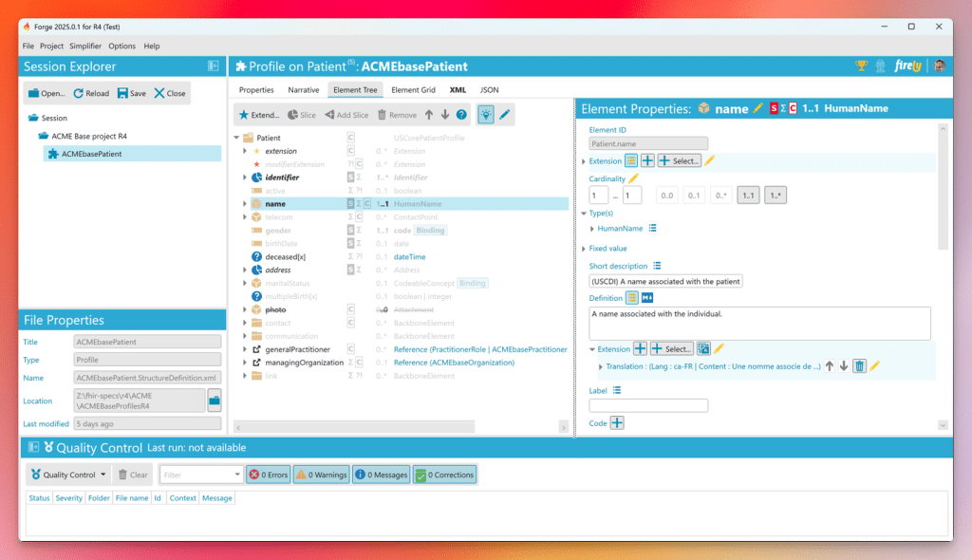Click the list icon next to Label

tap(617, 391)
